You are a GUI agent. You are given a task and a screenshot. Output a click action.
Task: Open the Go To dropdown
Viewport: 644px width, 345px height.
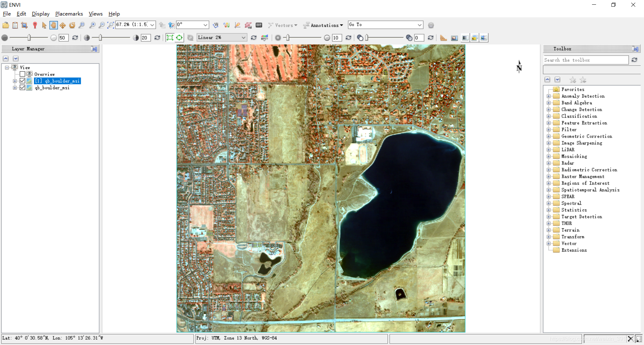(x=419, y=25)
